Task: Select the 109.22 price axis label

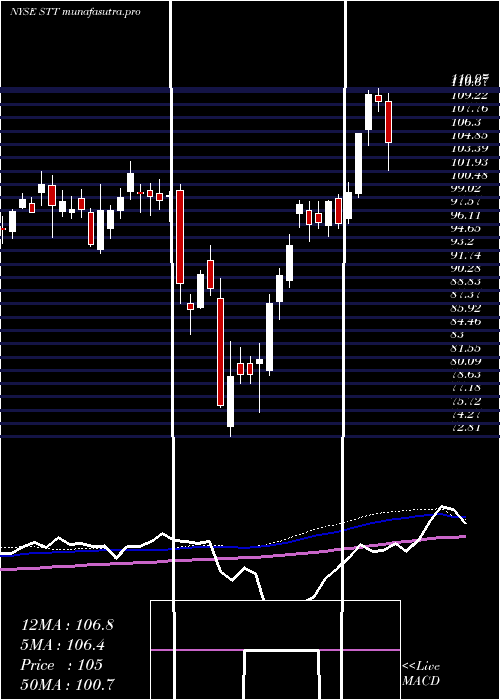Action: point(469,95)
